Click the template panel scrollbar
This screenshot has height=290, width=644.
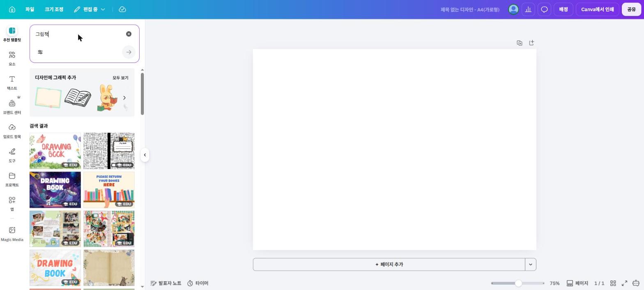pyautogui.click(x=143, y=94)
